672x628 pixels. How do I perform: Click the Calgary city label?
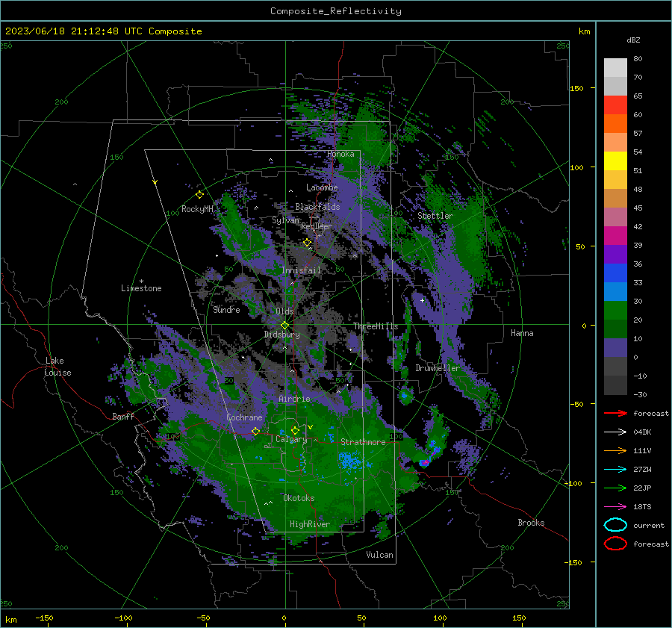[291, 439]
